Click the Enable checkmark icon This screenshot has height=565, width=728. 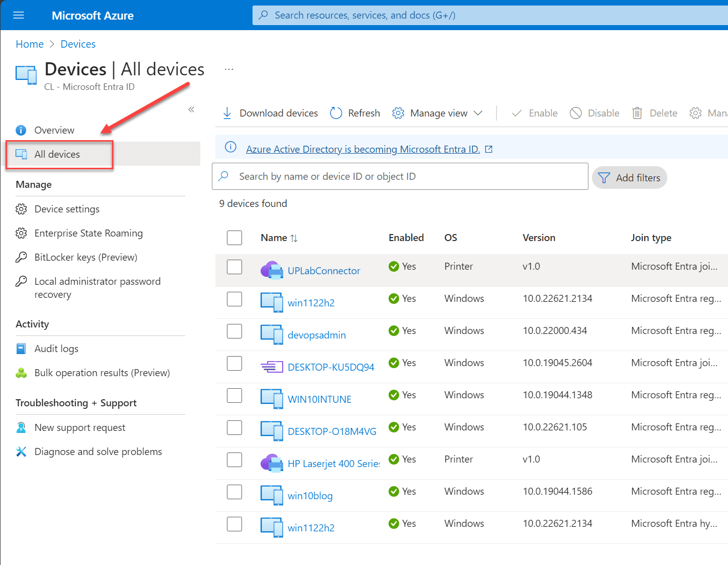[517, 113]
